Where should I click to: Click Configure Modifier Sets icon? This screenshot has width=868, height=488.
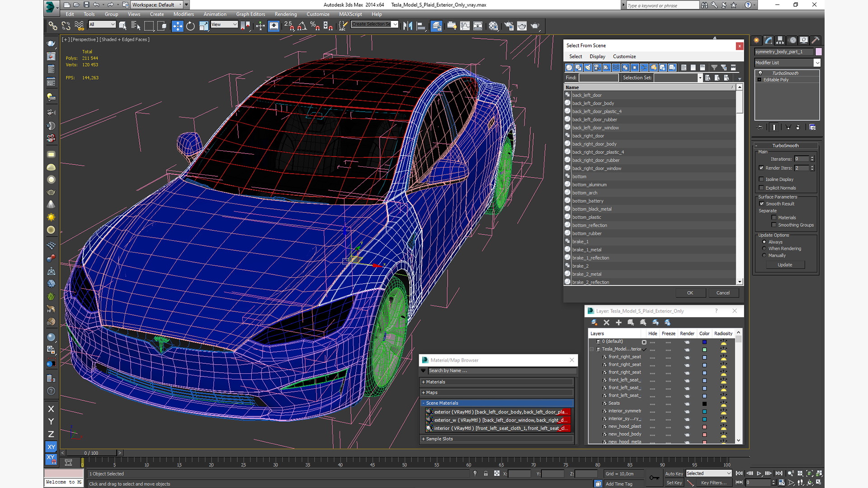[812, 127]
